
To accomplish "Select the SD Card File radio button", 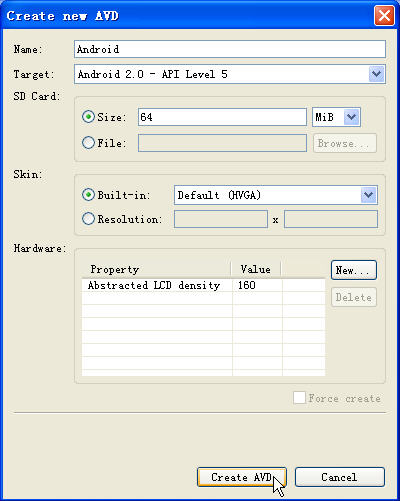I will (x=88, y=143).
